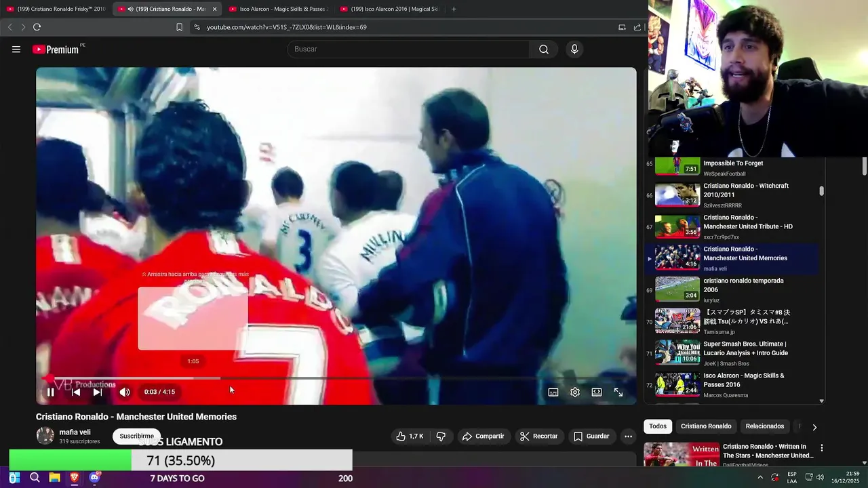Open the Windows Start button
868x488 pixels.
click(x=14, y=478)
